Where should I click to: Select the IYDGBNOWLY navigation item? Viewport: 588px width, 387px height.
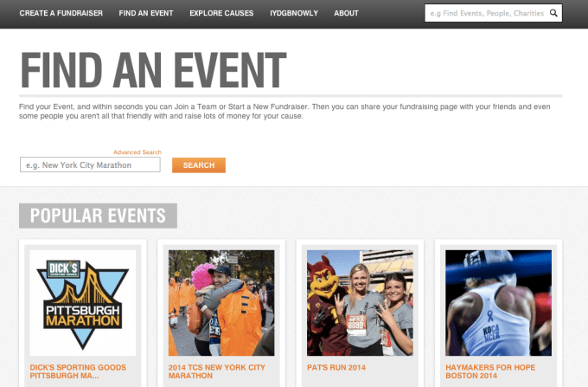point(294,13)
